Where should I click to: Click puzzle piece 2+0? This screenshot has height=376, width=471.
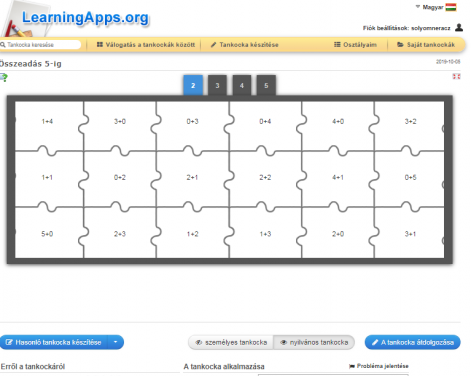(338, 234)
